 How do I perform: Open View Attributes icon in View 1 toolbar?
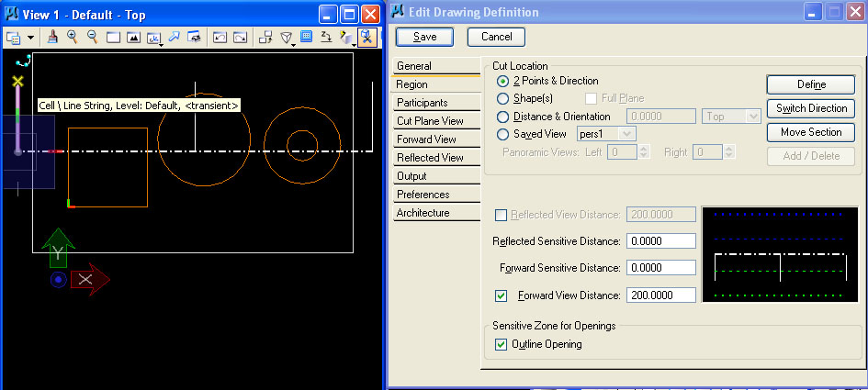[13, 38]
